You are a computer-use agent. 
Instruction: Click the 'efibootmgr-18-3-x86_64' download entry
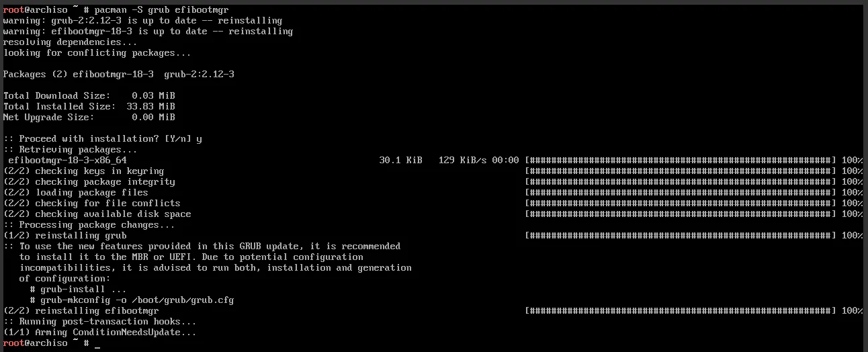(x=67, y=161)
